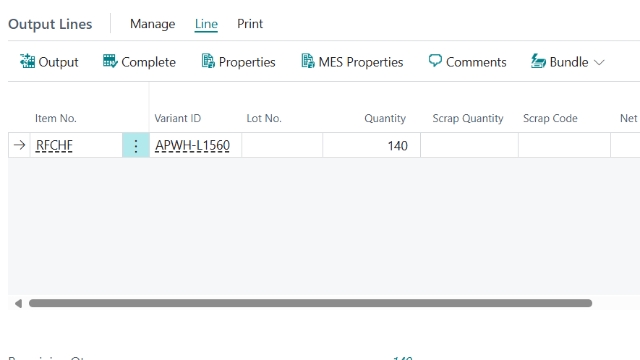
Task: Click the horizontal scrollbar thumb
Action: click(310, 303)
